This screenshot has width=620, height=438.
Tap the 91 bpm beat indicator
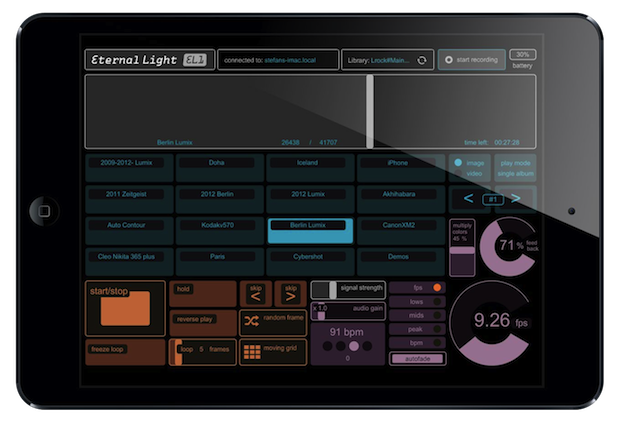[x=348, y=344]
